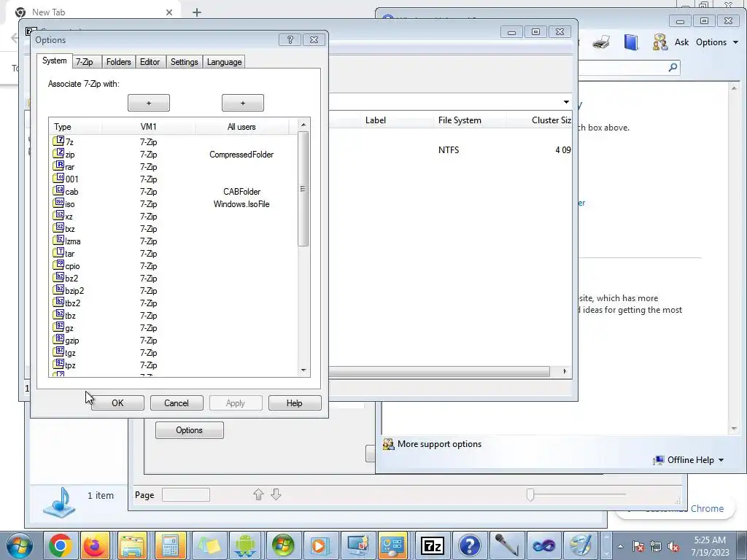Click the page up arrow icon
The height and width of the screenshot is (560, 747).
click(x=258, y=495)
